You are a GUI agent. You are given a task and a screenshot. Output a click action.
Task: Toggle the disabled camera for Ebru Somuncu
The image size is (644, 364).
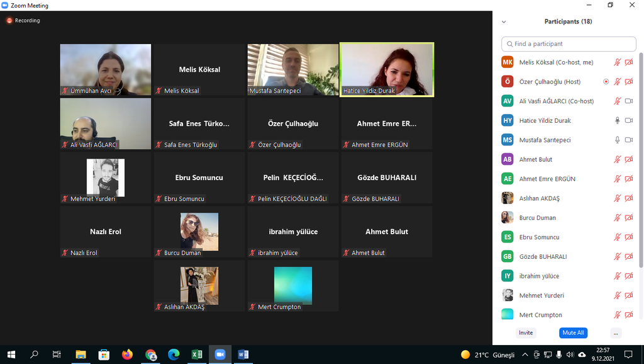click(628, 237)
